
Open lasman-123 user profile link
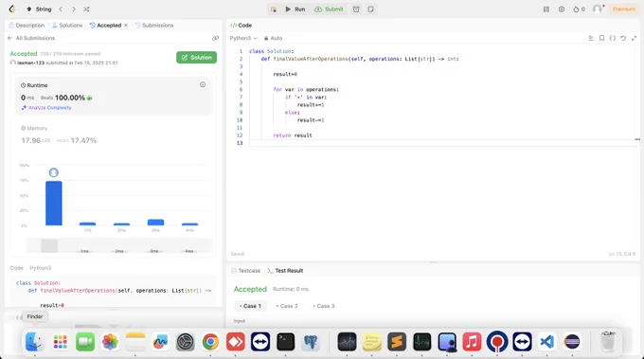31,63
